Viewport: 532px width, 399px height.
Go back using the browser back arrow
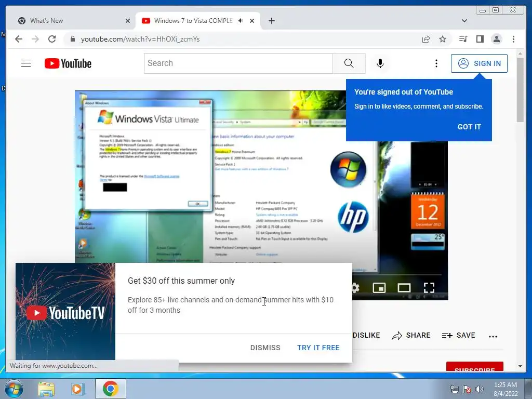pos(19,39)
